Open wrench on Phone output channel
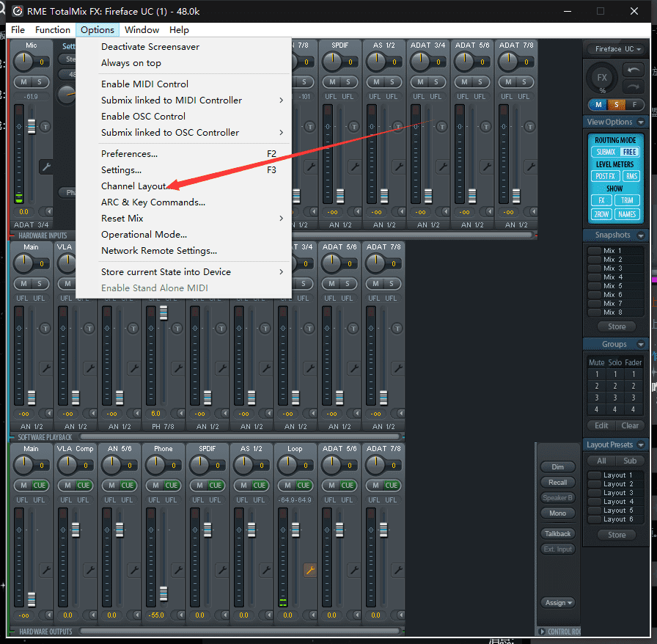The width and height of the screenshot is (657, 644). [x=178, y=570]
